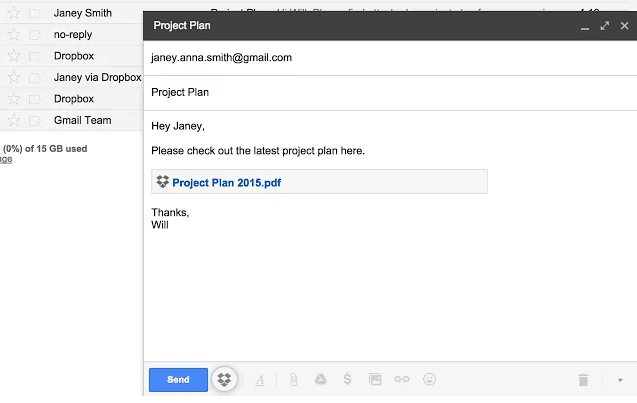The height and width of the screenshot is (403, 637).
Task: Attach files using the paperclip icon
Action: click(x=294, y=380)
